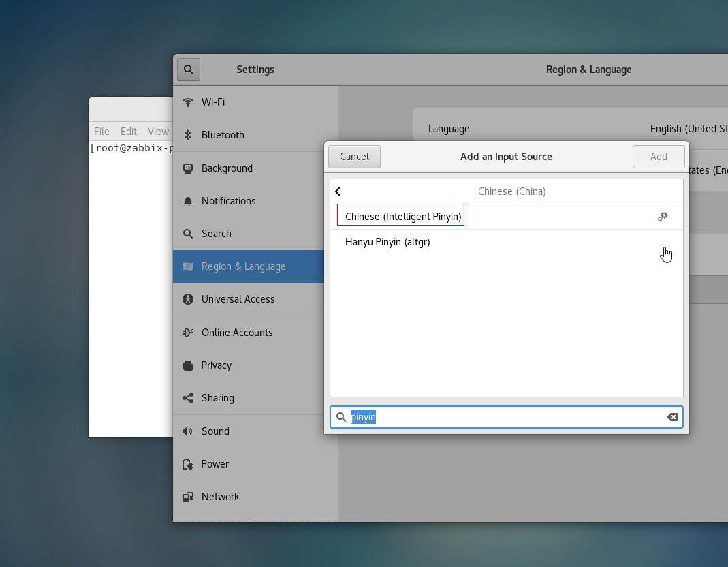This screenshot has height=567, width=728.
Task: Click the Universal Access person icon
Action: tap(187, 299)
